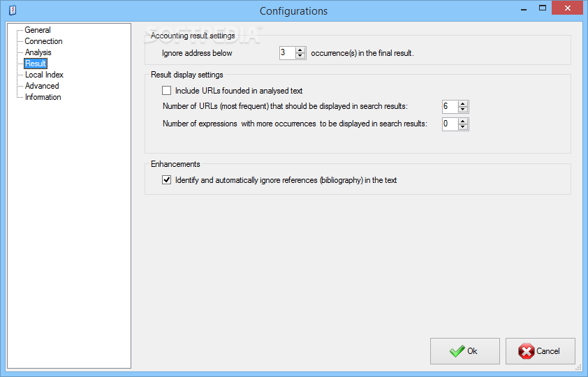The width and height of the screenshot is (588, 377).
Task: Open the Analysis settings page
Action: pos(38,52)
